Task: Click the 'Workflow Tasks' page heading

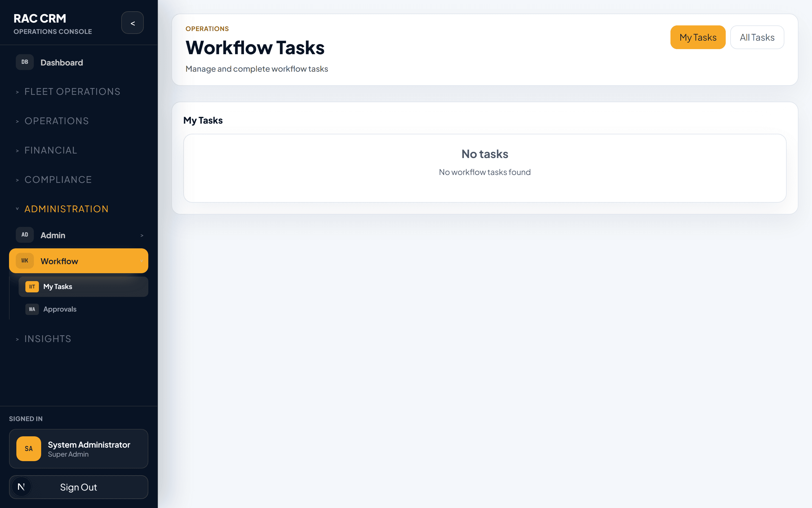Action: [255, 48]
